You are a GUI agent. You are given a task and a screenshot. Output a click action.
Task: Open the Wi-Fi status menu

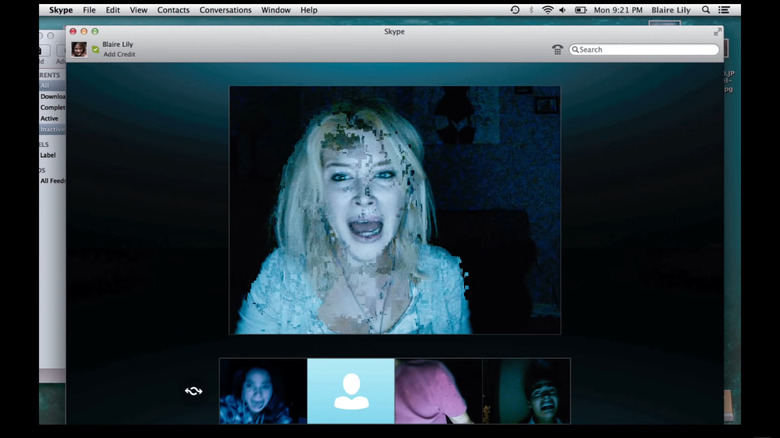point(547,10)
